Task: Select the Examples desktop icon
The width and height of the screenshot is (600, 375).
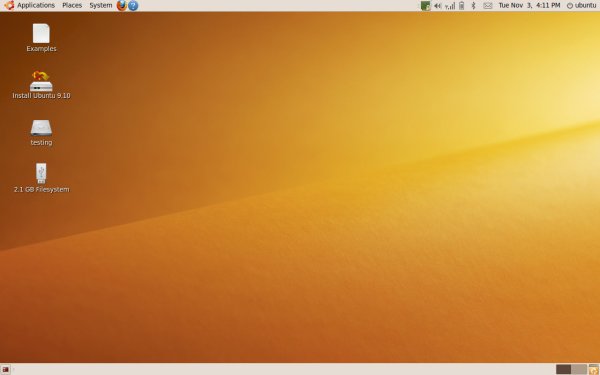Action: click(x=41, y=33)
